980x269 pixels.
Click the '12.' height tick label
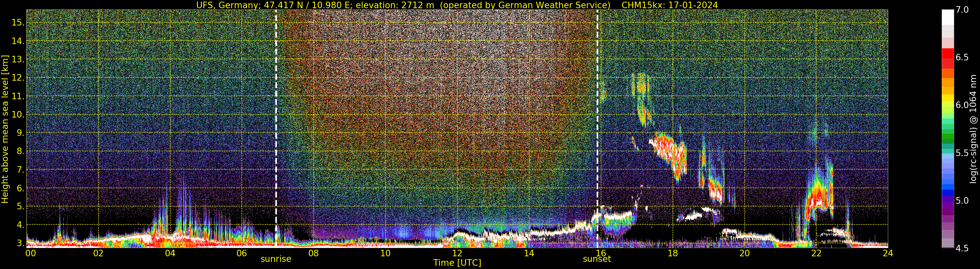click(18, 78)
